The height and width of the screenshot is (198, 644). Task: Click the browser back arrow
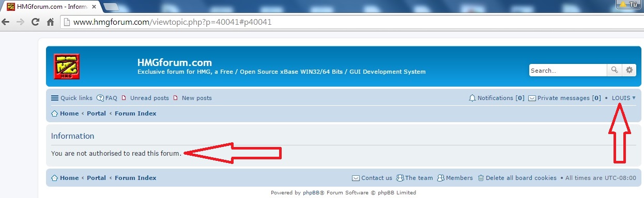6,22
